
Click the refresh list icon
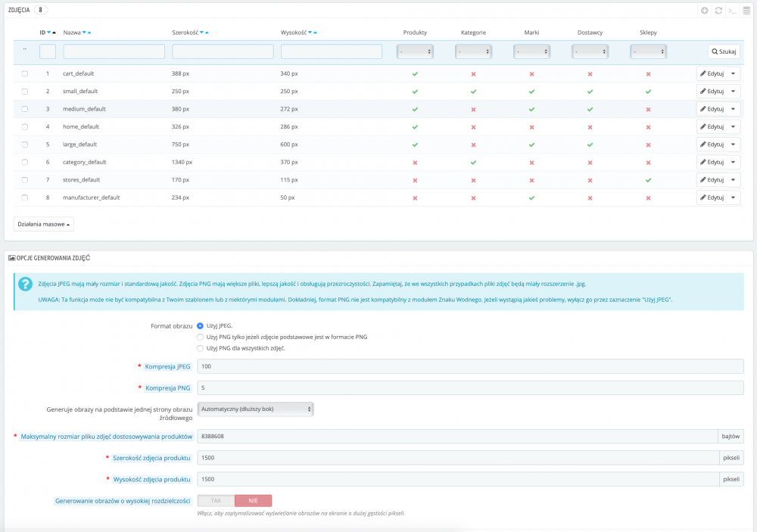pos(718,11)
